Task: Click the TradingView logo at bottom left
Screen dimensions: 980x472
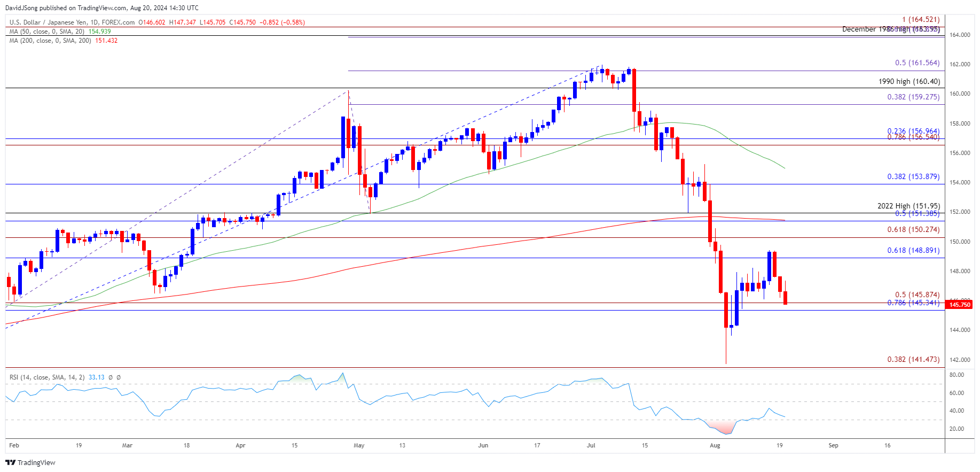Action: click(x=30, y=462)
